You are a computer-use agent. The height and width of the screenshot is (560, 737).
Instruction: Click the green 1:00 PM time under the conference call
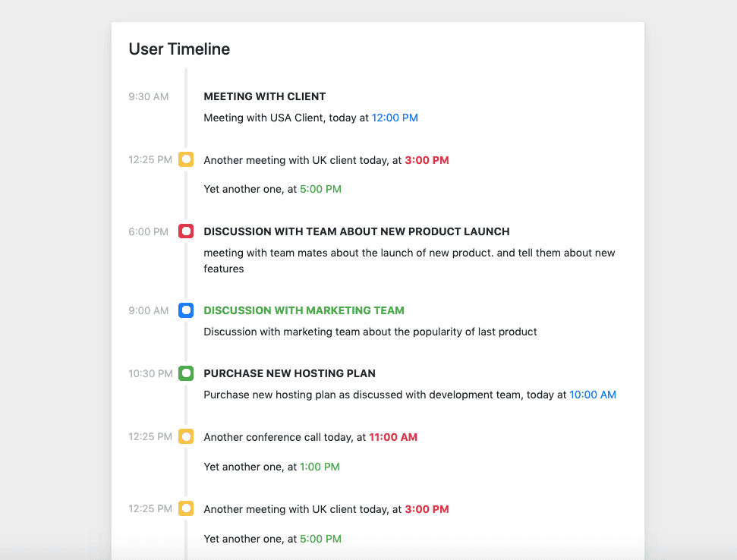point(320,466)
